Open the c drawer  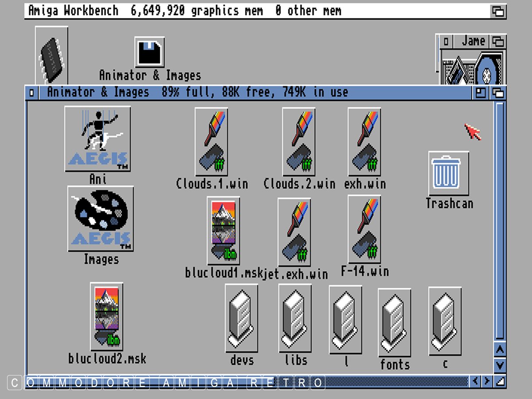coord(445,321)
